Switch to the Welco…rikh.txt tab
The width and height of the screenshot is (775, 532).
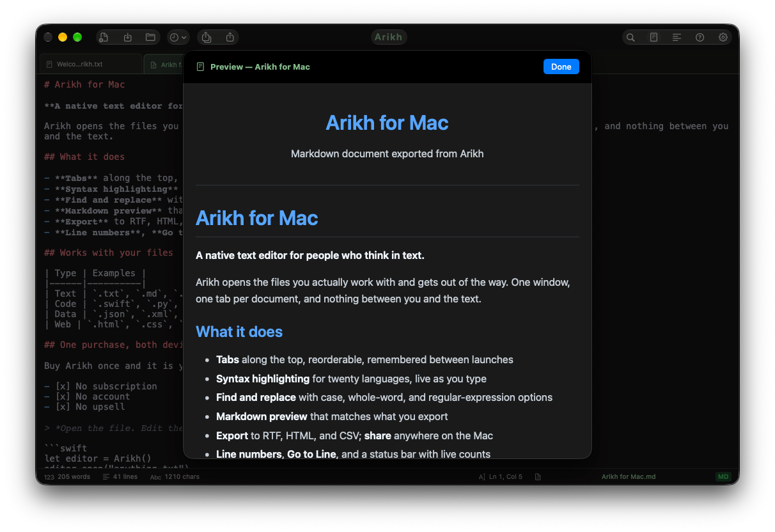coord(90,64)
